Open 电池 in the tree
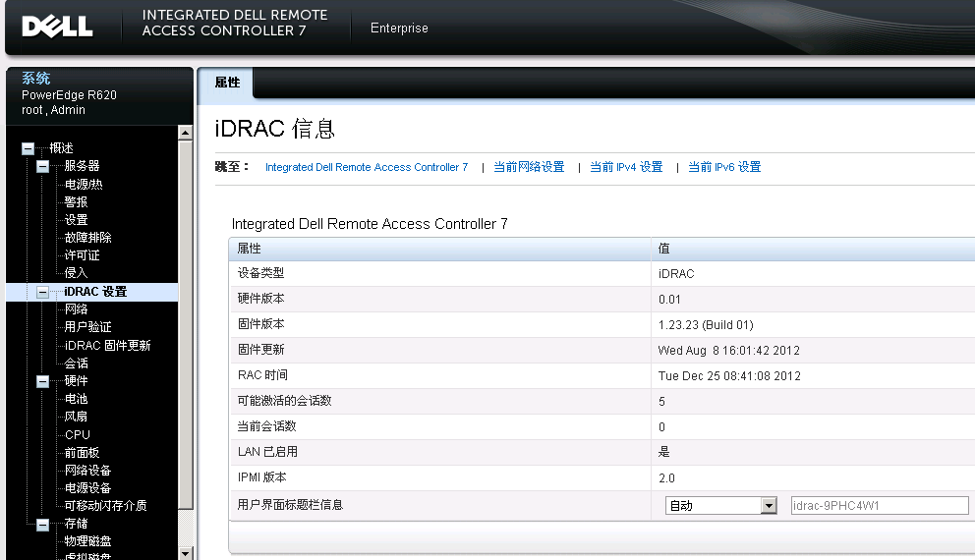The height and width of the screenshot is (560, 975). pyautogui.click(x=76, y=399)
